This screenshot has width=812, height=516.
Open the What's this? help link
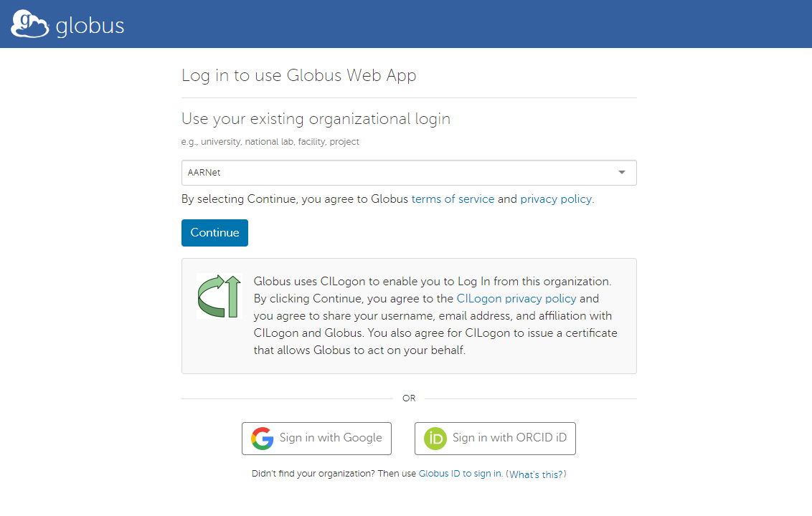[x=536, y=474]
